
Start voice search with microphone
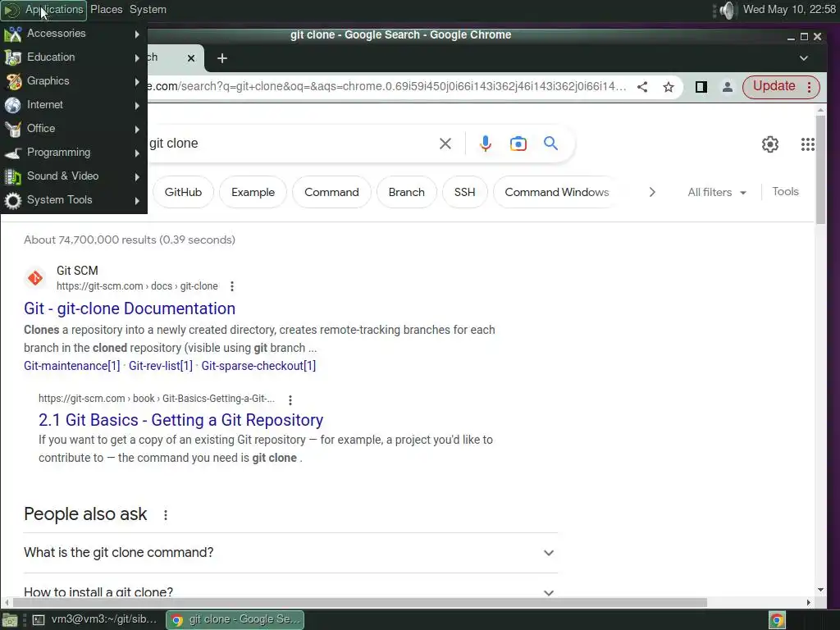point(486,144)
